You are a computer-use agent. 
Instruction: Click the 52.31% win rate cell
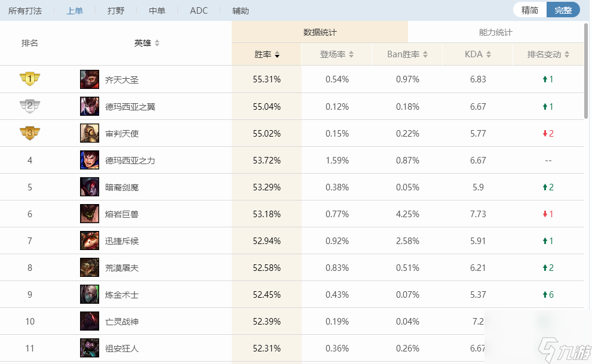click(x=266, y=348)
